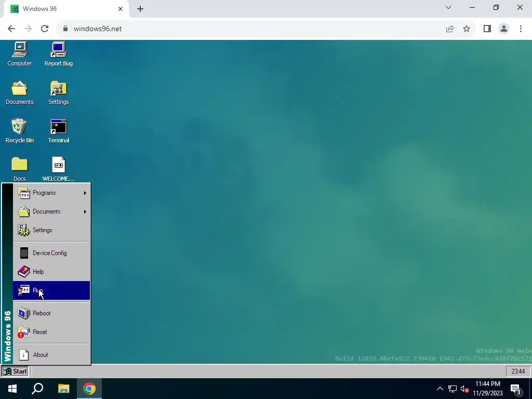Click the Reset warning icon

pyautogui.click(x=24, y=332)
